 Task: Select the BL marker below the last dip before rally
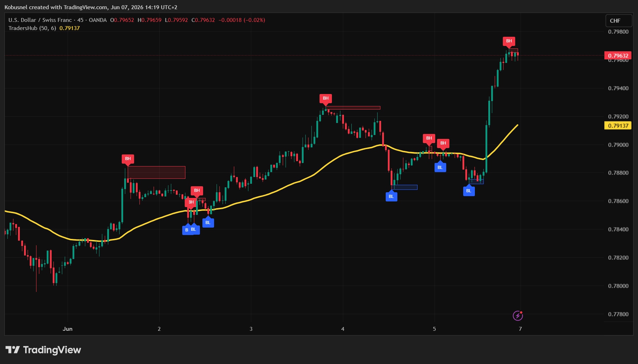coord(469,190)
